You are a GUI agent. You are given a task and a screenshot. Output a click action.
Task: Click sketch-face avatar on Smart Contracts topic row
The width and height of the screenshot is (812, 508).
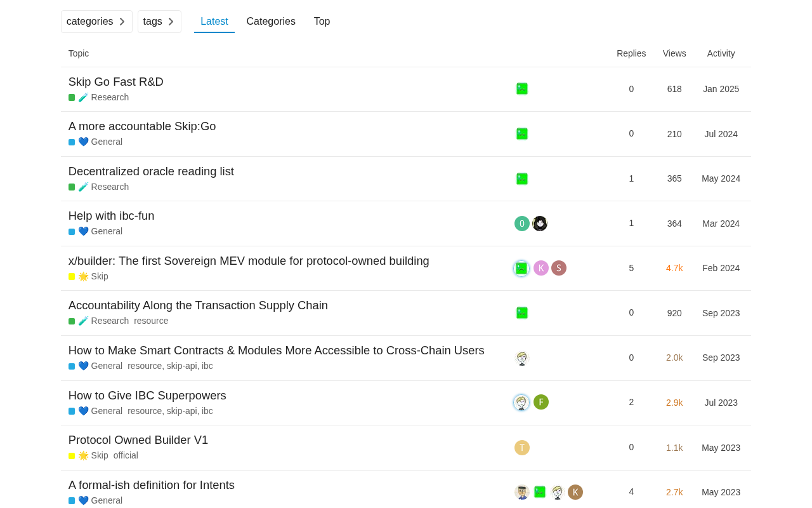[x=522, y=358]
